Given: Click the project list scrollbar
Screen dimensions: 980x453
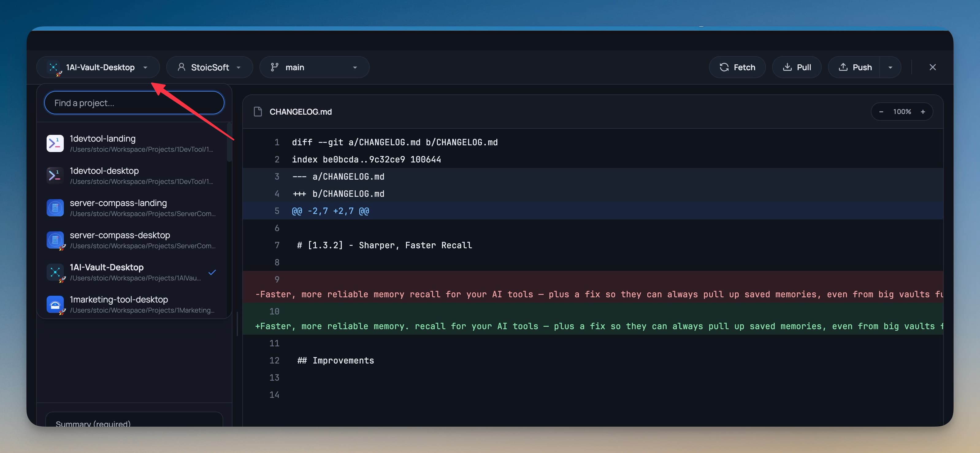Looking at the screenshot, I should tap(229, 142).
